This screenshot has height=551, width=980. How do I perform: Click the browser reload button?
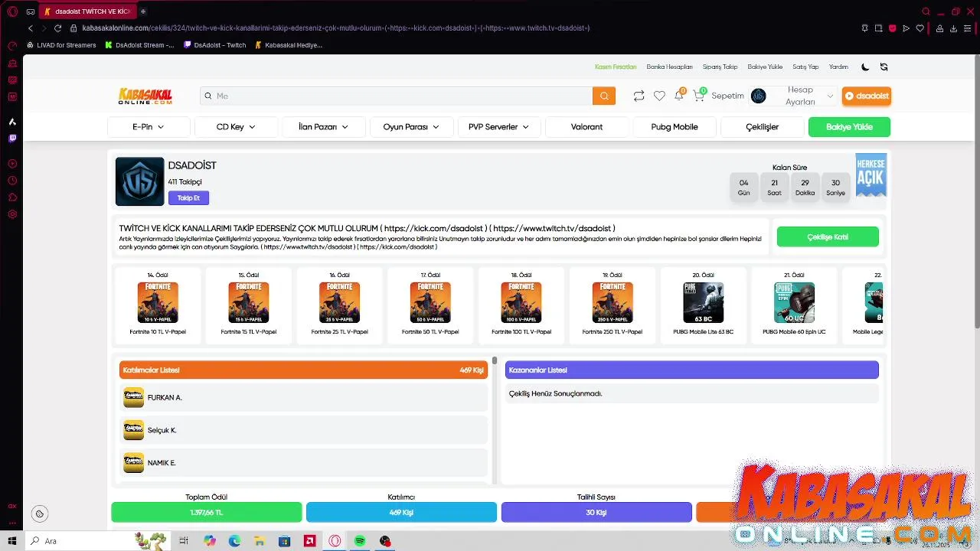click(57, 28)
